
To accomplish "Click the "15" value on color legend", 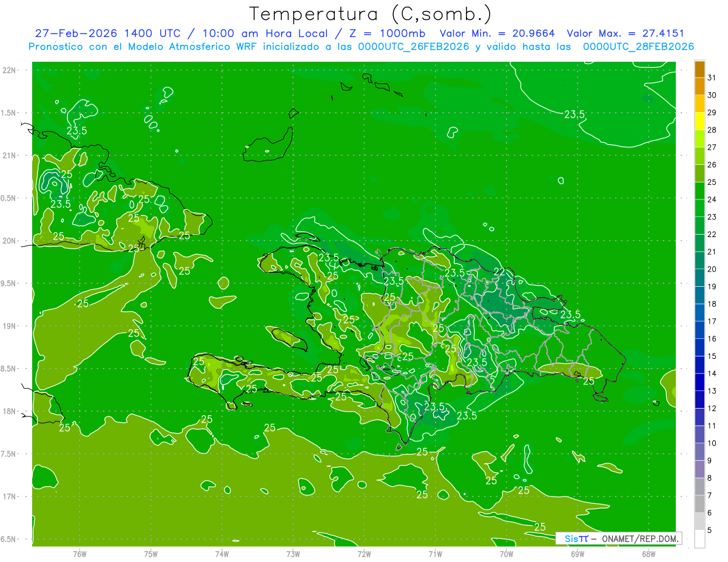I will point(712,356).
